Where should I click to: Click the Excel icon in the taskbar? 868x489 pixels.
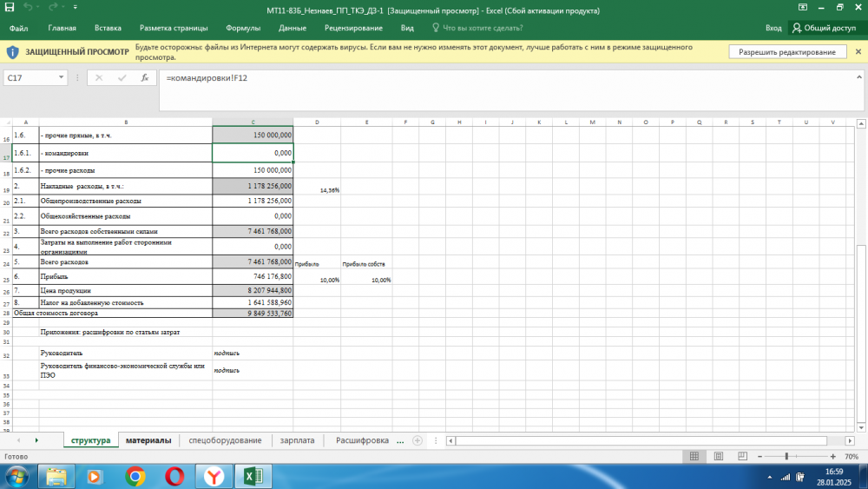(x=253, y=476)
